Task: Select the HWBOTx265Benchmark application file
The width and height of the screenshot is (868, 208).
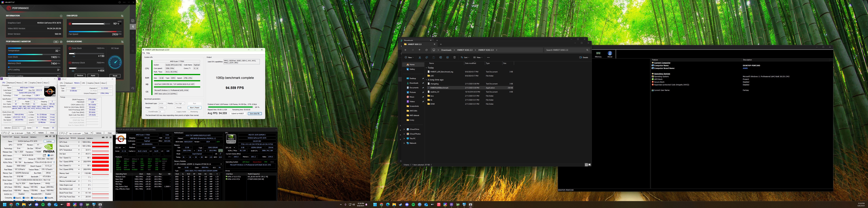Action: 470,88
